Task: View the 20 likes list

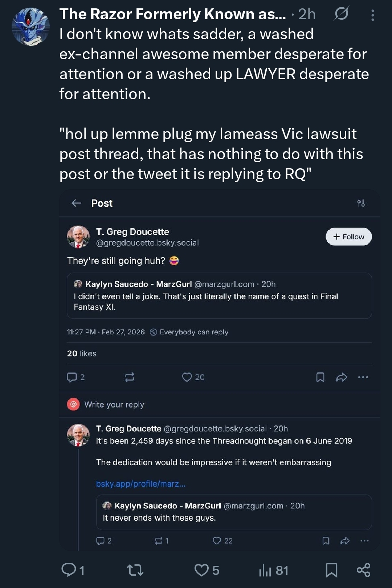Action: coord(82,353)
